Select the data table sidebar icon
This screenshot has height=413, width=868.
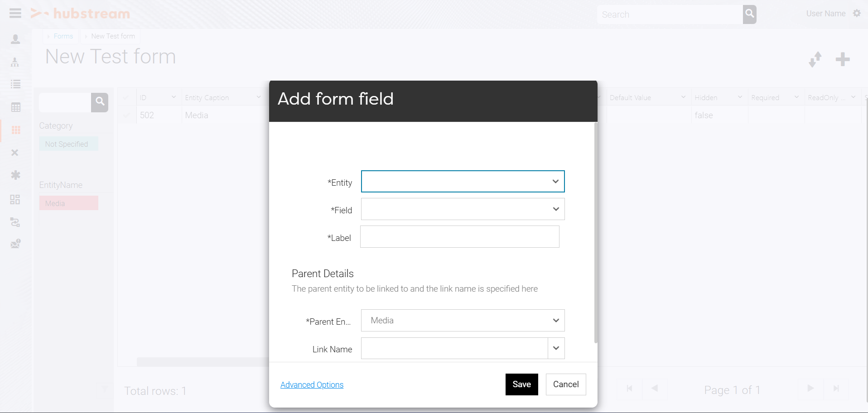pos(15,107)
